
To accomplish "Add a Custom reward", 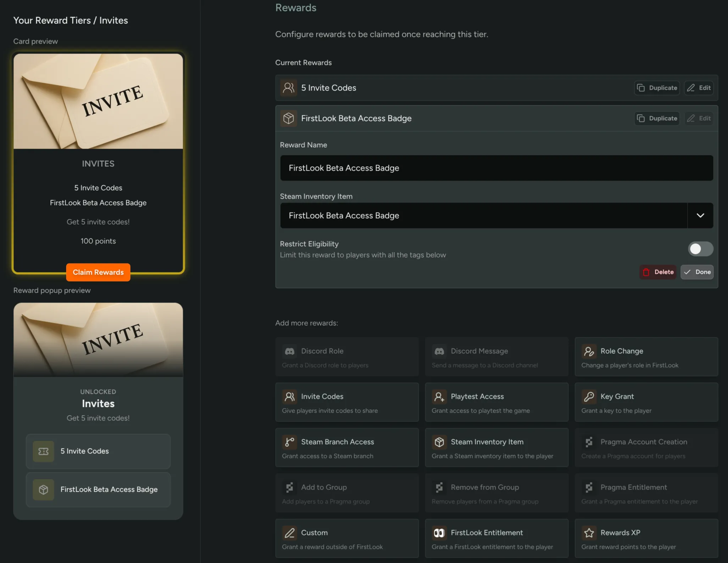I will click(x=347, y=538).
